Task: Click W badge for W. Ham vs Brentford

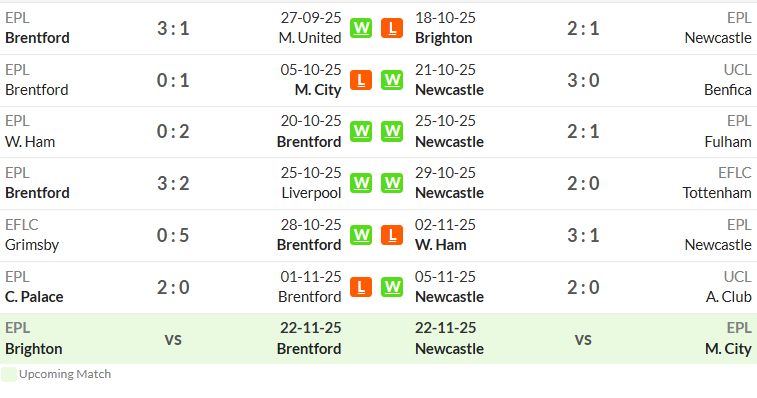Action: (361, 131)
